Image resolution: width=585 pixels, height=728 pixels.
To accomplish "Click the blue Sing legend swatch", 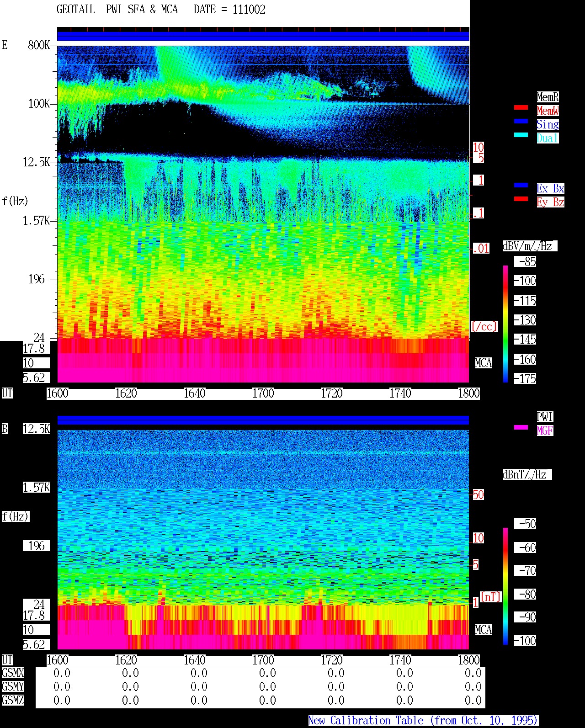I will click(x=521, y=121).
